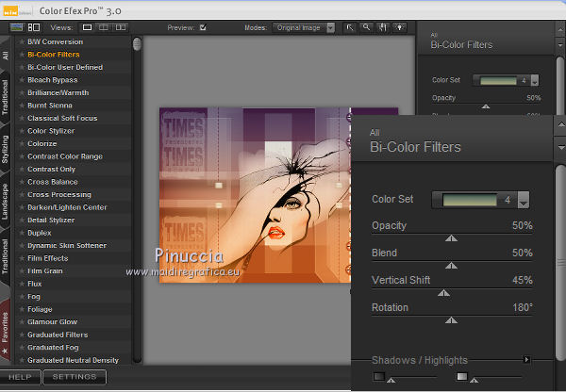Select the single image view icon
The height and width of the screenshot is (392, 566).
[x=87, y=27]
